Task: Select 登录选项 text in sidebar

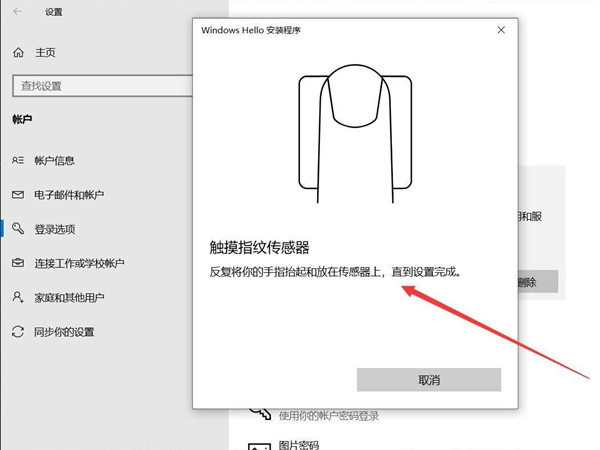Action: [x=55, y=229]
